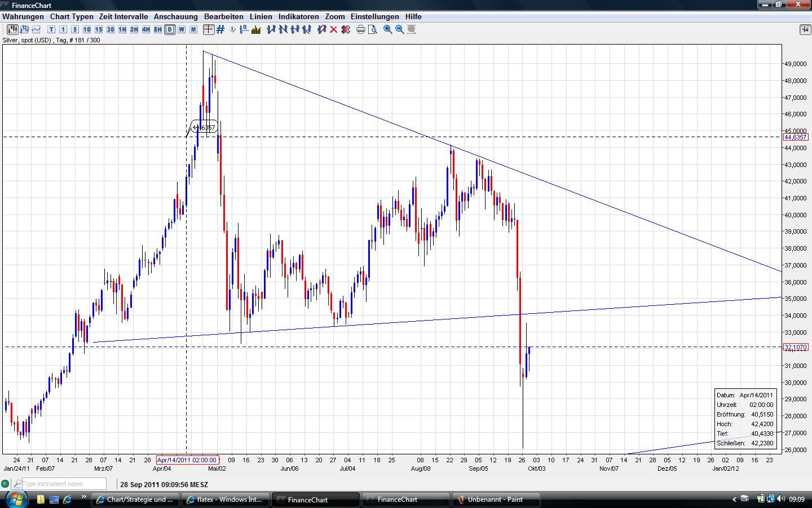Image resolution: width=812 pixels, height=508 pixels.
Task: Select the 10-minute interval button
Action: (87, 29)
